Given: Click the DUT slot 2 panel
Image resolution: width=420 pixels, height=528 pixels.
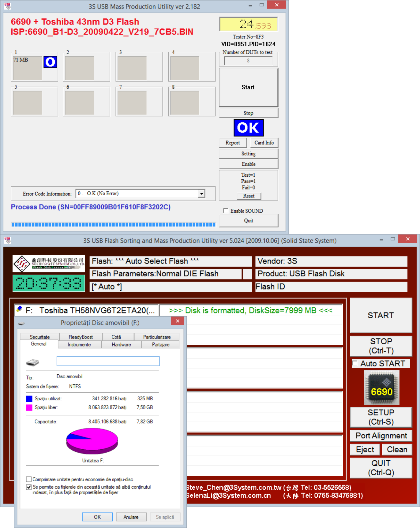Looking at the screenshot, I should [x=86, y=67].
